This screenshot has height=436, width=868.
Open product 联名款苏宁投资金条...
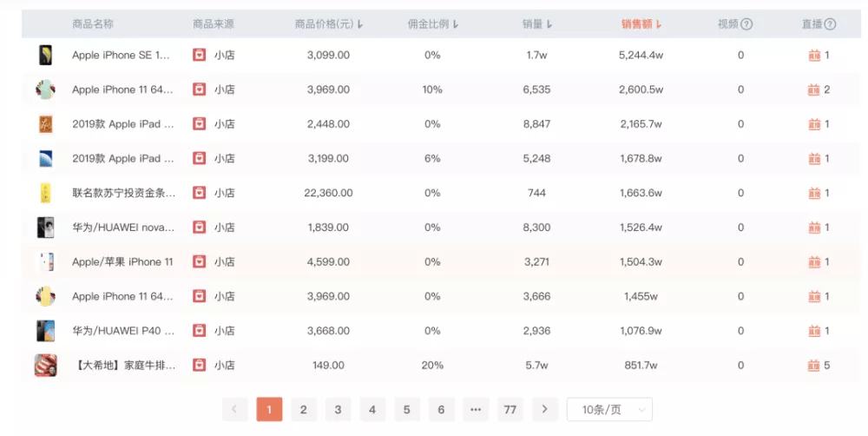(124, 193)
